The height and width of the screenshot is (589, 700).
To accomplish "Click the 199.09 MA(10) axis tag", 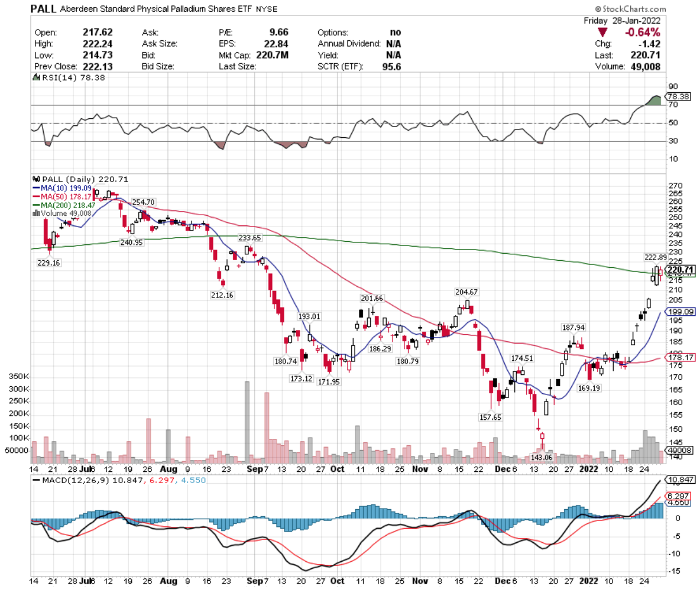I will [x=680, y=312].
